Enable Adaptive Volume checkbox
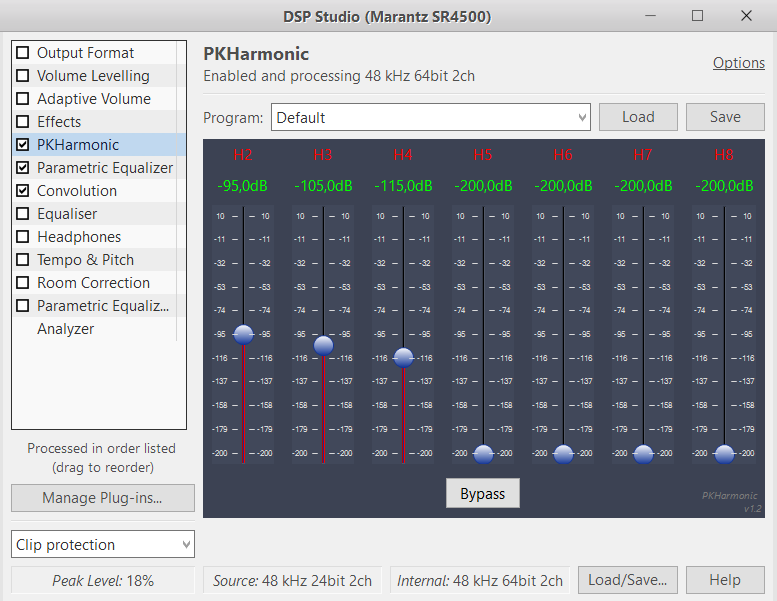The height and width of the screenshot is (601, 777). click(23, 99)
